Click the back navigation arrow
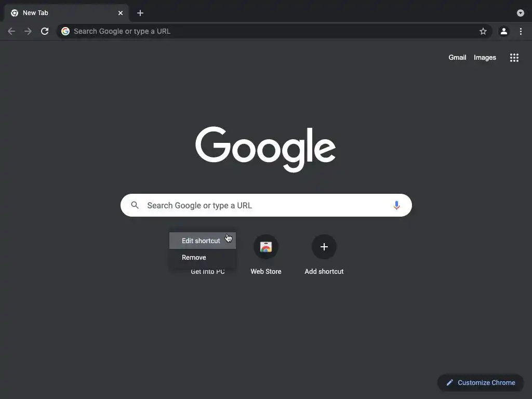532x399 pixels. tap(11, 31)
